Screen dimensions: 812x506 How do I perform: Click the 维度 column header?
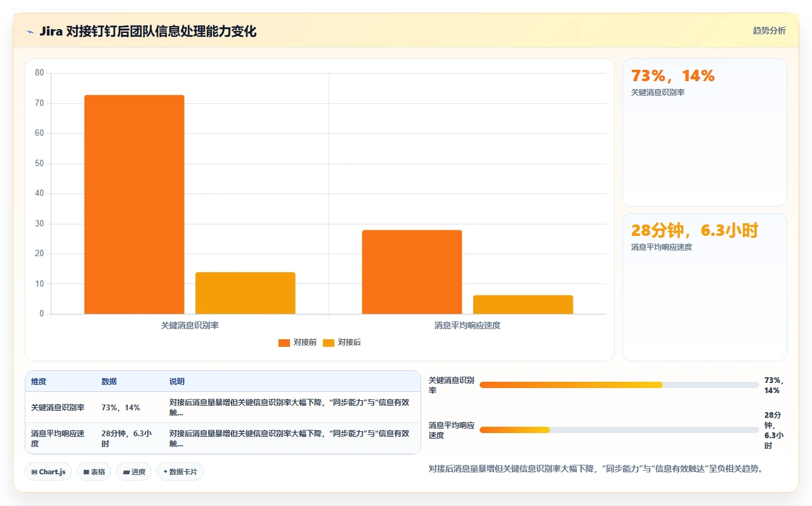[39, 382]
